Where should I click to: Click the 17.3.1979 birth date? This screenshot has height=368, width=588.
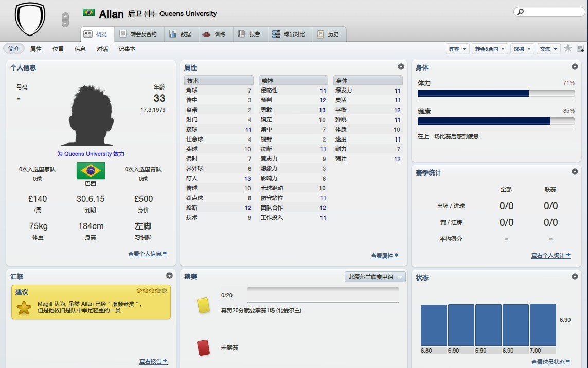pos(153,110)
